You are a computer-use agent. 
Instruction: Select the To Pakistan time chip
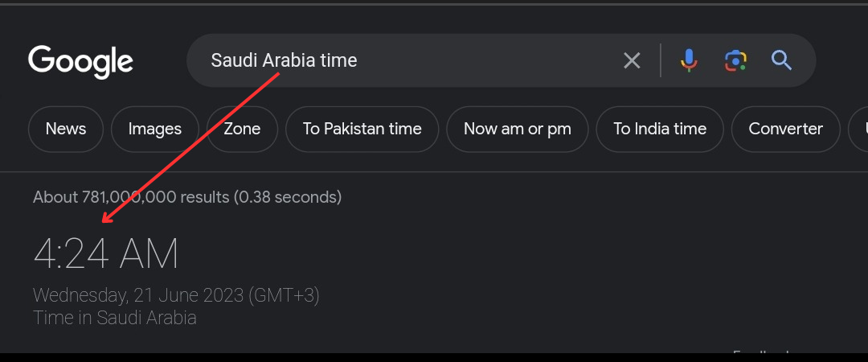(x=362, y=129)
